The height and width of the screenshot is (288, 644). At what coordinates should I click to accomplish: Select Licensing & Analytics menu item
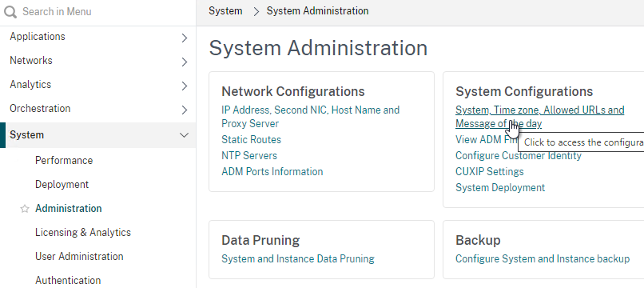[83, 233]
